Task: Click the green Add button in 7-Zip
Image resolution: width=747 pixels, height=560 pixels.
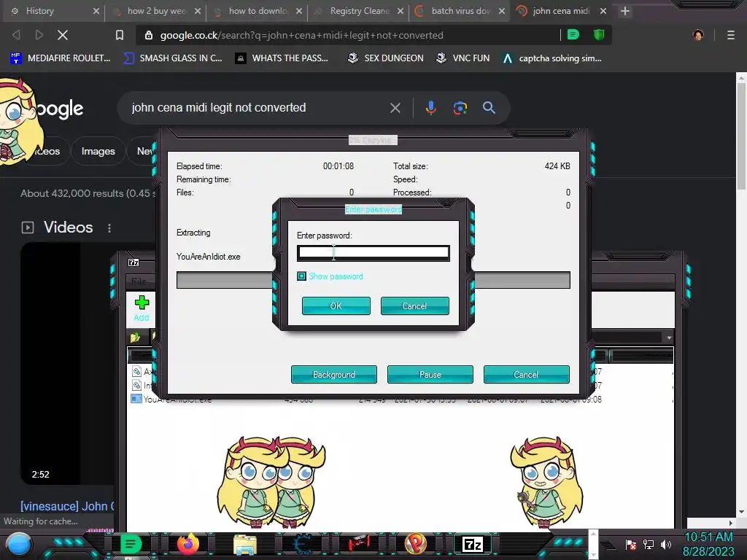Action: pos(142,308)
